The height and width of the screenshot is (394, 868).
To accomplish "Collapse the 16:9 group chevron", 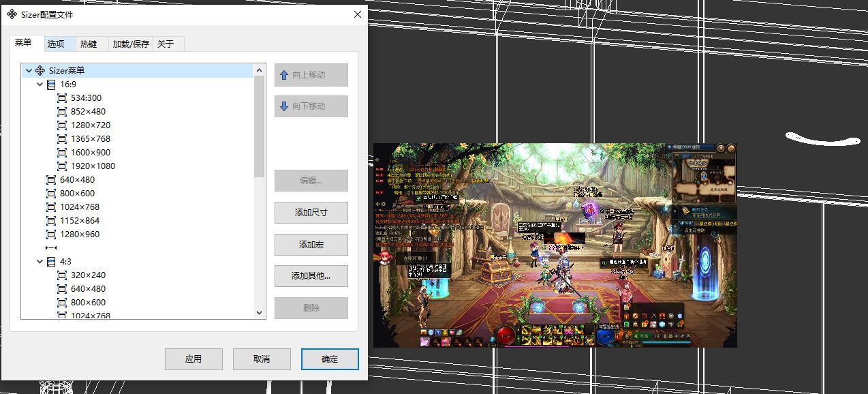I will tap(40, 85).
